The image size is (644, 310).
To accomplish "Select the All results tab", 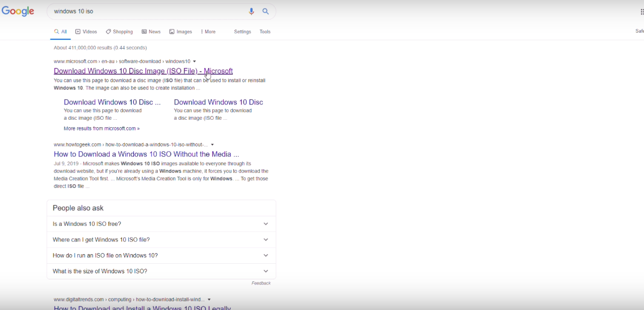I will [60, 32].
